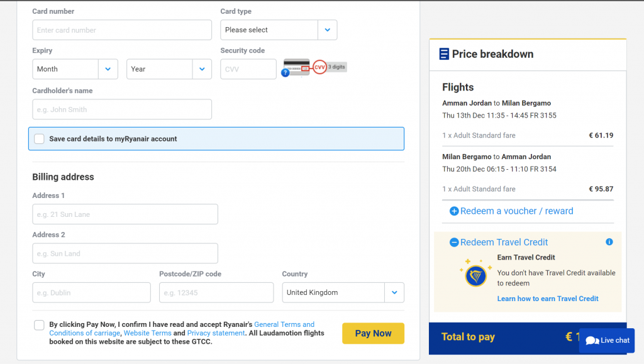Open the Country dropdown showing United Kingdom
644x364 pixels.
[343, 292]
